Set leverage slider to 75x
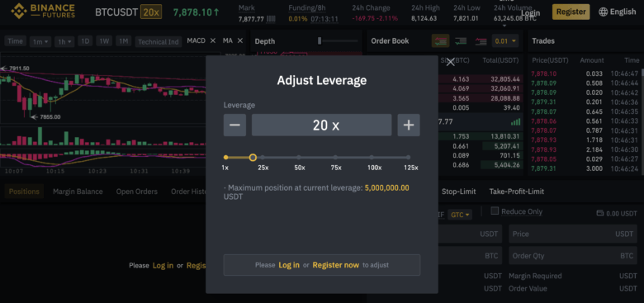The image size is (644, 303). pos(335,157)
